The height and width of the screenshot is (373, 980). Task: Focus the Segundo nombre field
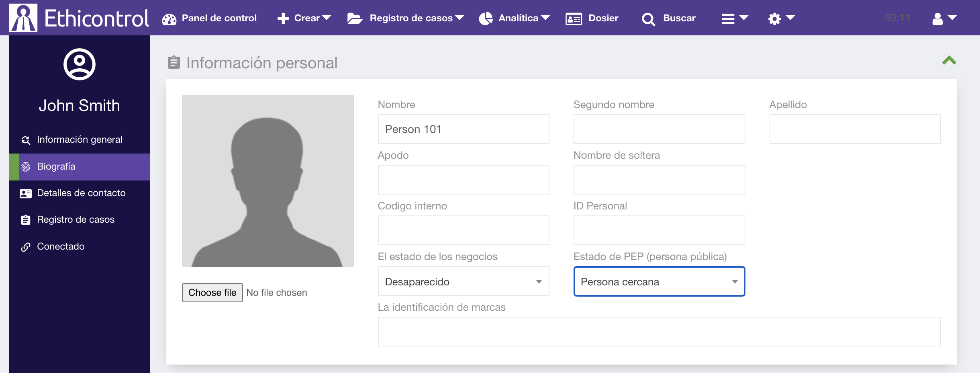pos(659,129)
